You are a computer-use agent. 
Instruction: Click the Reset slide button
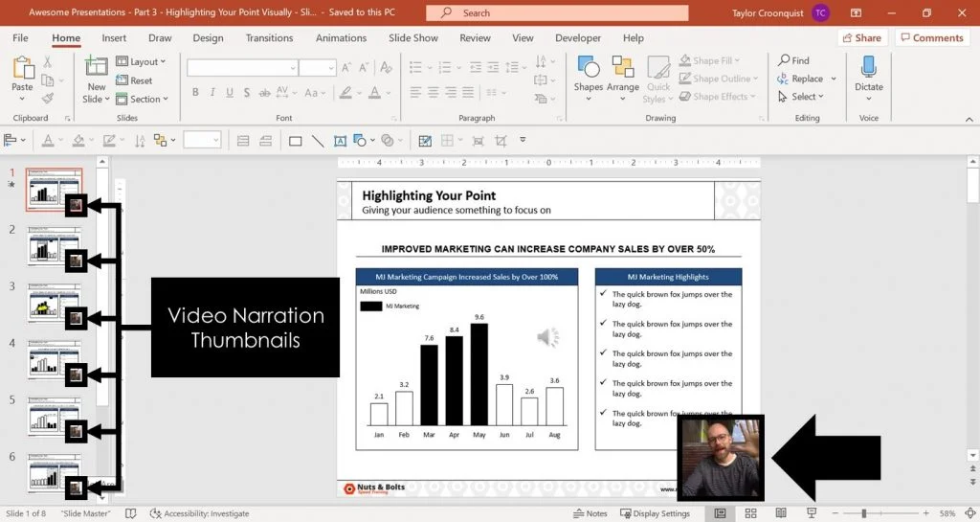[134, 80]
